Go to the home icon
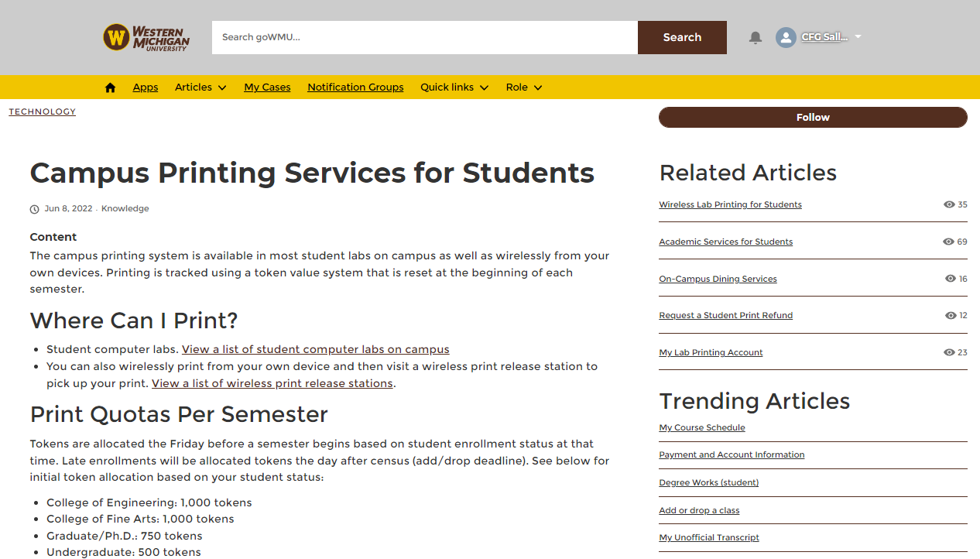This screenshot has height=559, width=980. coord(110,87)
